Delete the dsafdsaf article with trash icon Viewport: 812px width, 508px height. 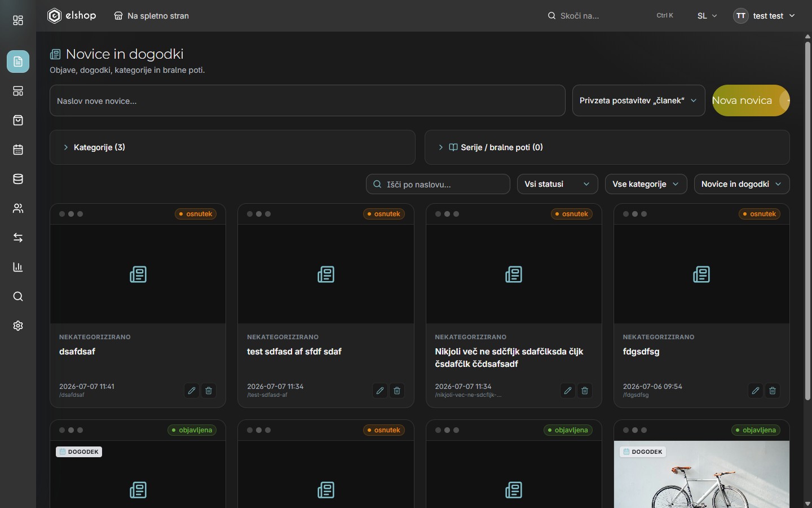click(209, 391)
